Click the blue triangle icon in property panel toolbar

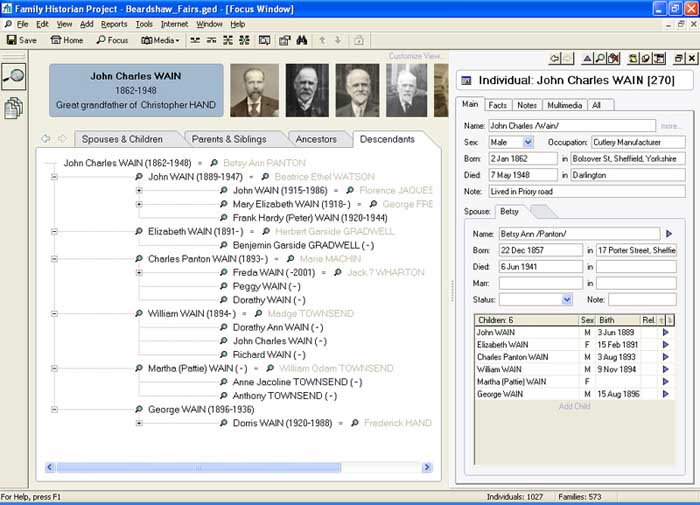(589, 59)
